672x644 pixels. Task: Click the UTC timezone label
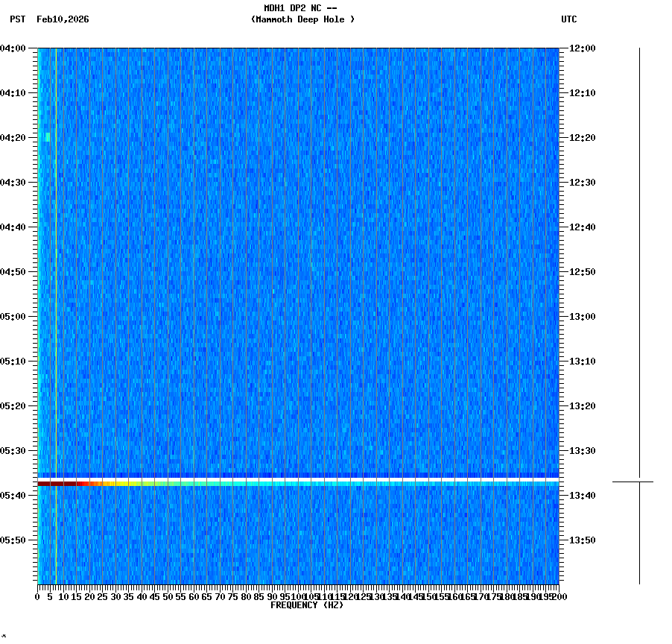pyautogui.click(x=570, y=20)
